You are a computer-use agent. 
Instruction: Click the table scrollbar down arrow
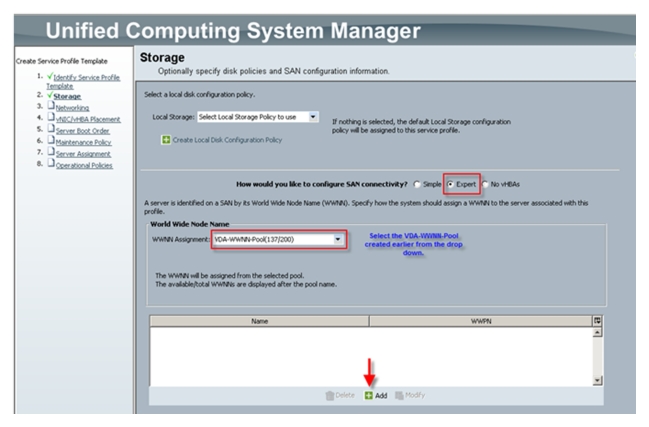coord(597,380)
